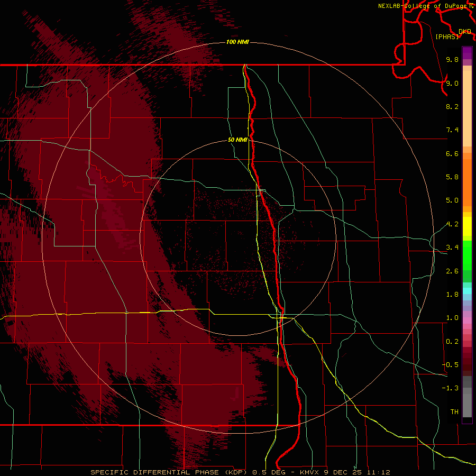Image resolution: width=476 pixels, height=476 pixels.
Task: Click the 1.8 scale value
Action: tap(452, 295)
